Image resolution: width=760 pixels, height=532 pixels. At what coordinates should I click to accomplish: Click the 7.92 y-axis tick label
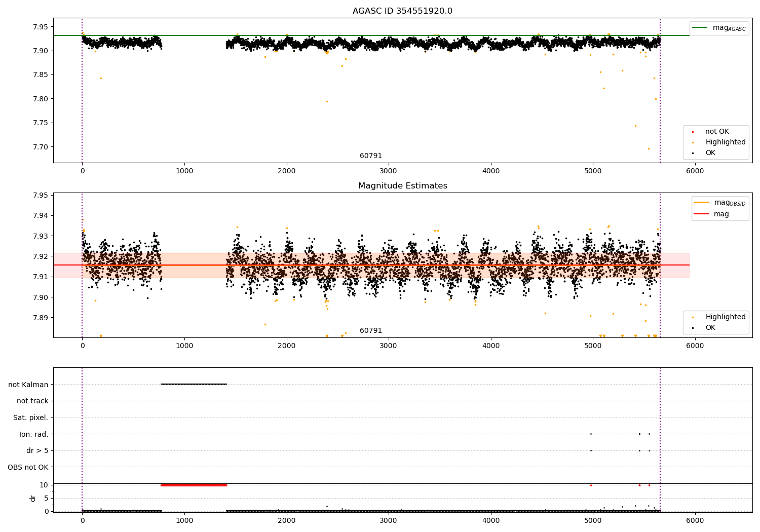point(40,256)
